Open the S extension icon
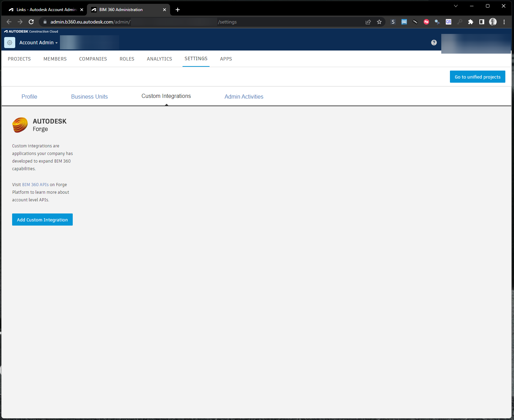Viewport: 514px width, 420px height. click(393, 22)
